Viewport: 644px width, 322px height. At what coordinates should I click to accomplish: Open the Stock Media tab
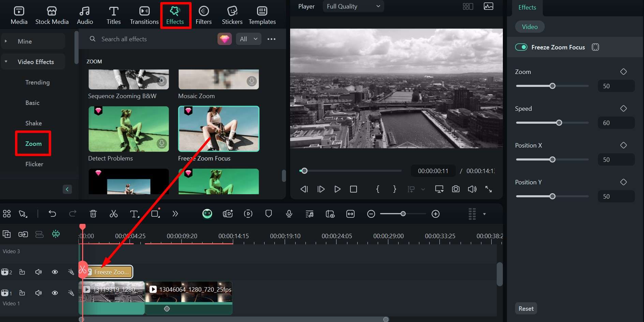click(52, 15)
